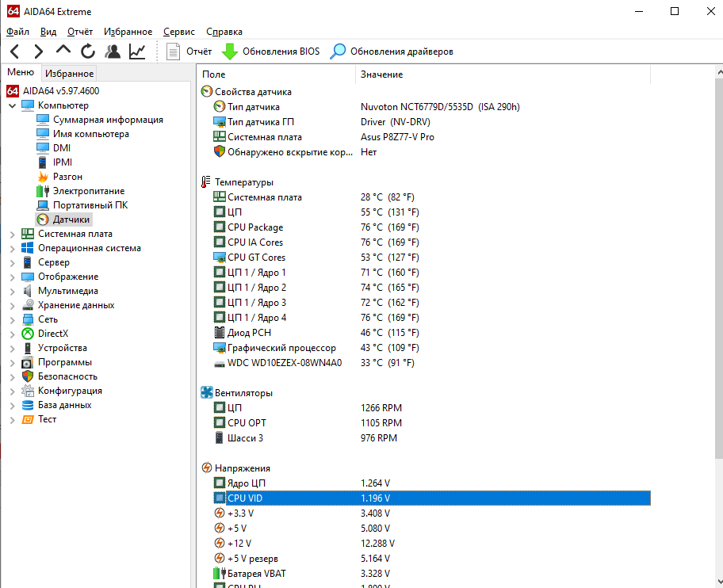723x588 pixels.
Task: Click the Мультимедиа speaker icon
Action: coord(28,291)
